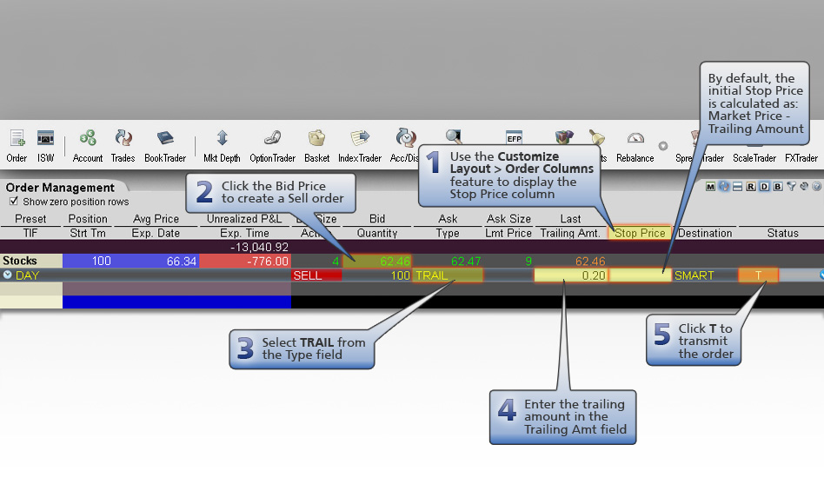Edit the order Quantity field showing 100
Viewport: 824px width, 504px height.
pos(376,275)
